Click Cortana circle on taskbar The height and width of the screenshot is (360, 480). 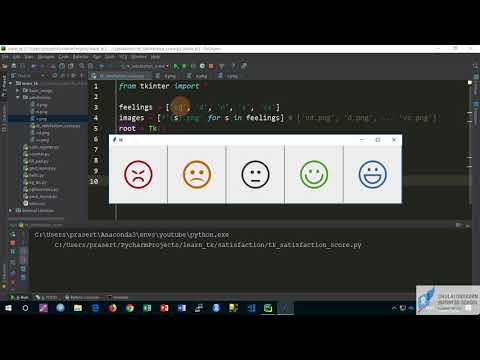[x=25, y=308]
